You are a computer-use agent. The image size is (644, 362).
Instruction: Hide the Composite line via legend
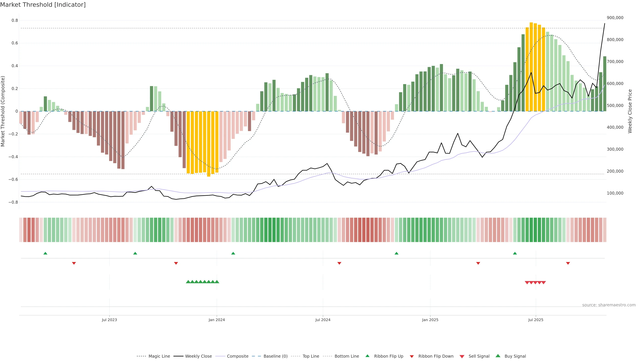pyautogui.click(x=237, y=356)
